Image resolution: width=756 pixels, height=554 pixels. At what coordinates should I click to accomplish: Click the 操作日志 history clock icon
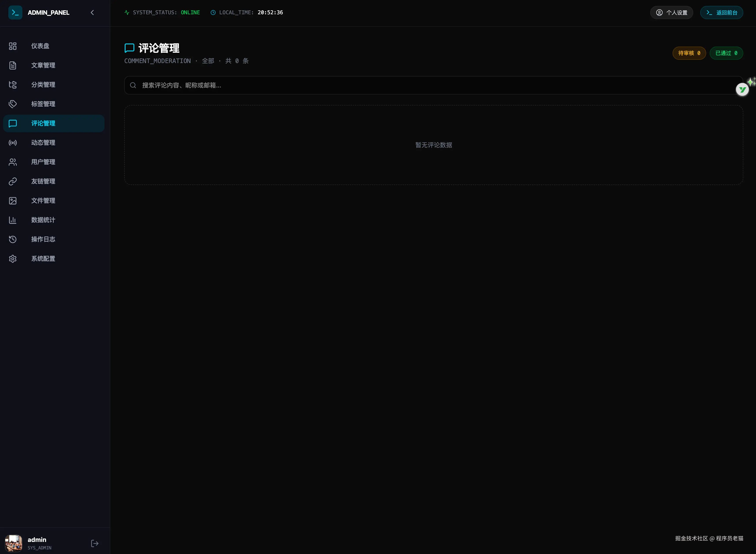(x=13, y=239)
